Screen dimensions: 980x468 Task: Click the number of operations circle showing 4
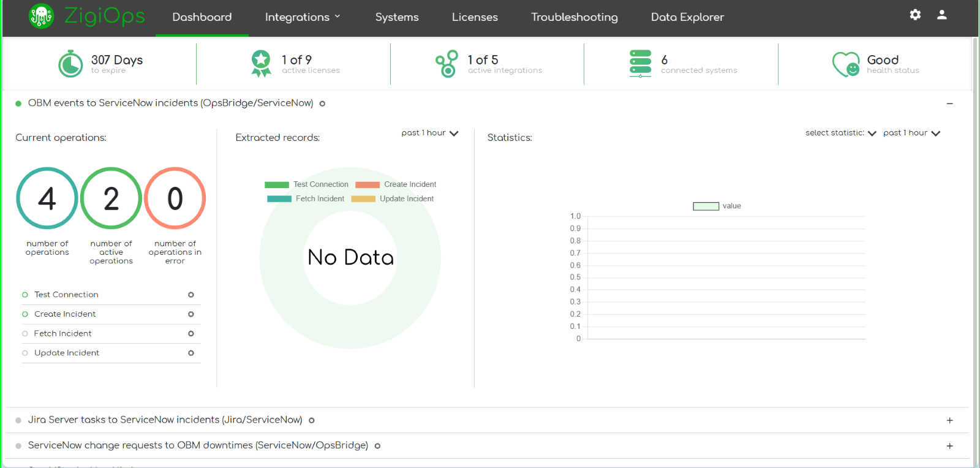tap(47, 198)
